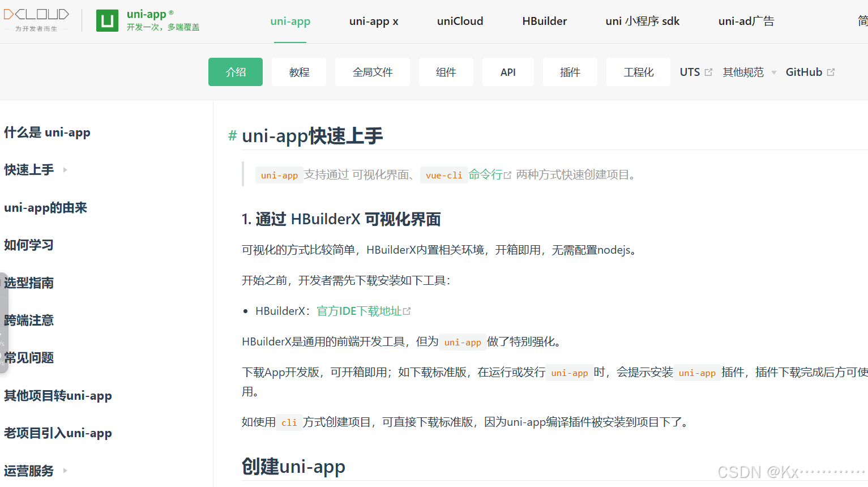This screenshot has height=487, width=868.
Task: Open 如何学习 in sidebar
Action: [x=28, y=245]
